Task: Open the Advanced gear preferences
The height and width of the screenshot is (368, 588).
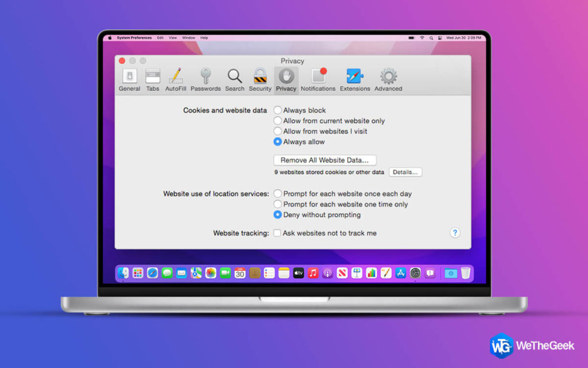Action: [388, 80]
